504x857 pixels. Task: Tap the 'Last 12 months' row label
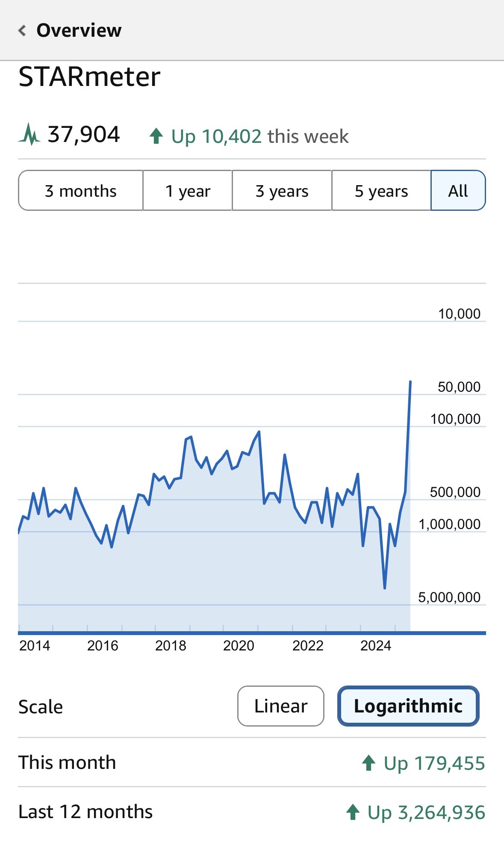85,812
